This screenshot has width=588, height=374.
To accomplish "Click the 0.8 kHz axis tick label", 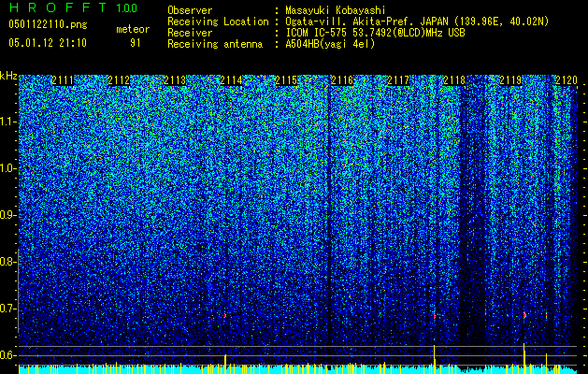I will click(8, 262).
